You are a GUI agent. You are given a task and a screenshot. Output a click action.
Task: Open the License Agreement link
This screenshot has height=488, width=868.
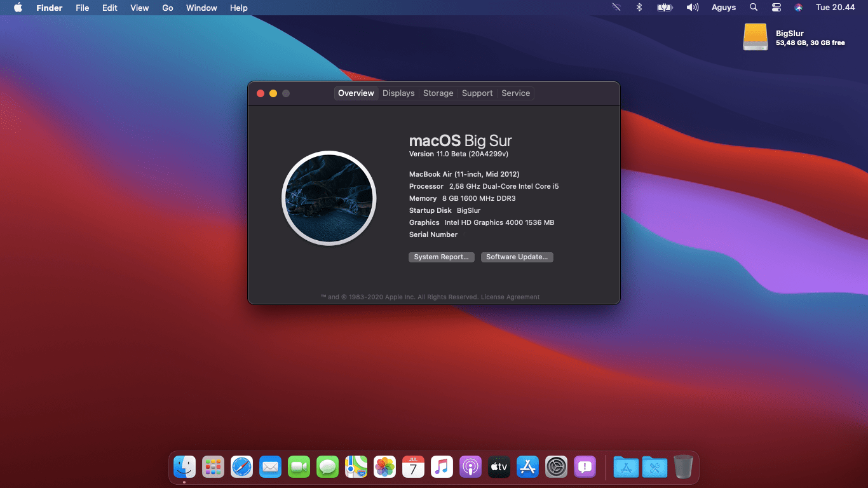tap(510, 297)
